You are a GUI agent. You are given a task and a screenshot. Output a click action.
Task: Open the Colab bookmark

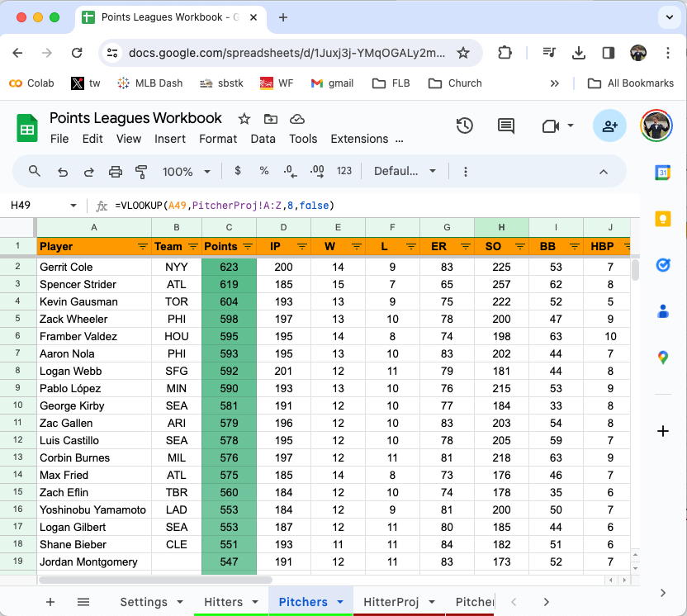[x=31, y=83]
